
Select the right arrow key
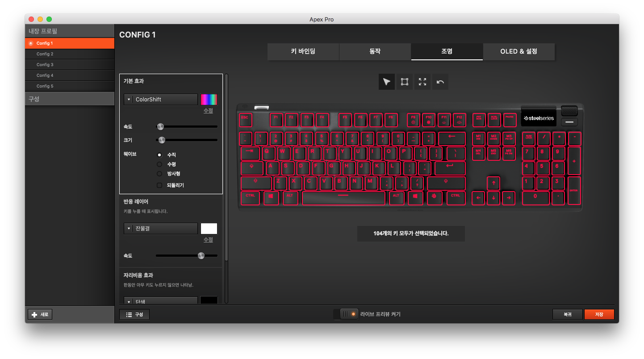coord(508,198)
